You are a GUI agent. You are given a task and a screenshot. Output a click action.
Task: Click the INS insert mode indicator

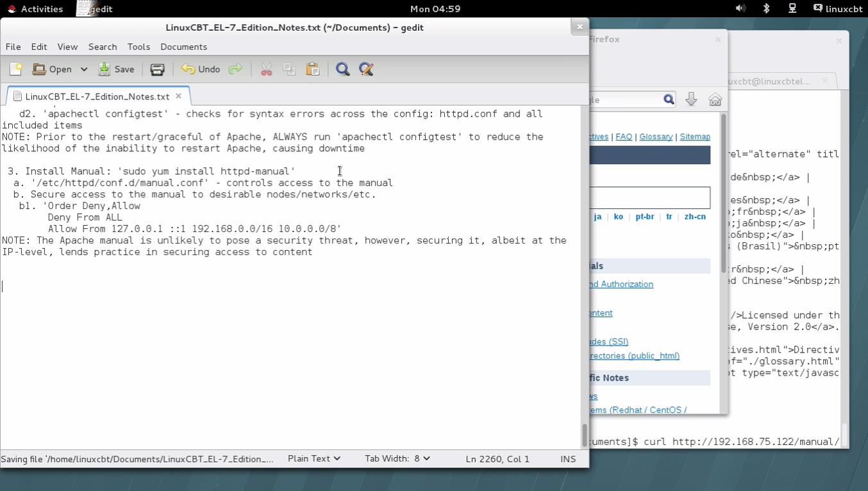568,459
